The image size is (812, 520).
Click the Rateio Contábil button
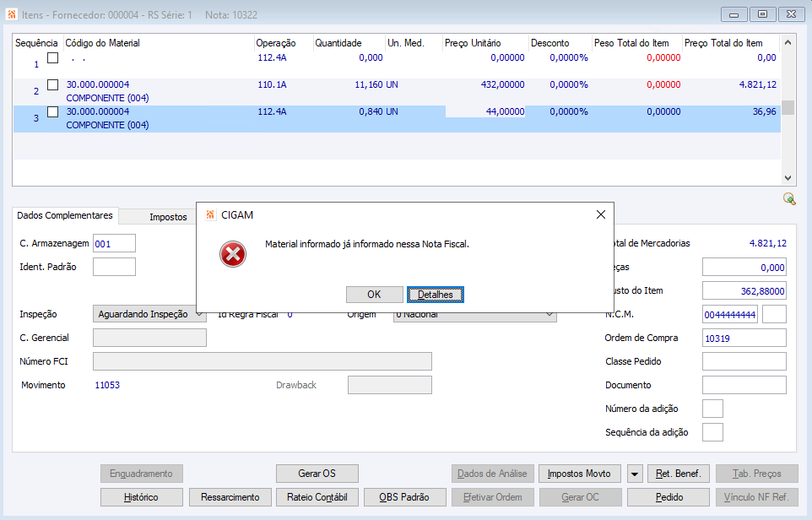(317, 497)
